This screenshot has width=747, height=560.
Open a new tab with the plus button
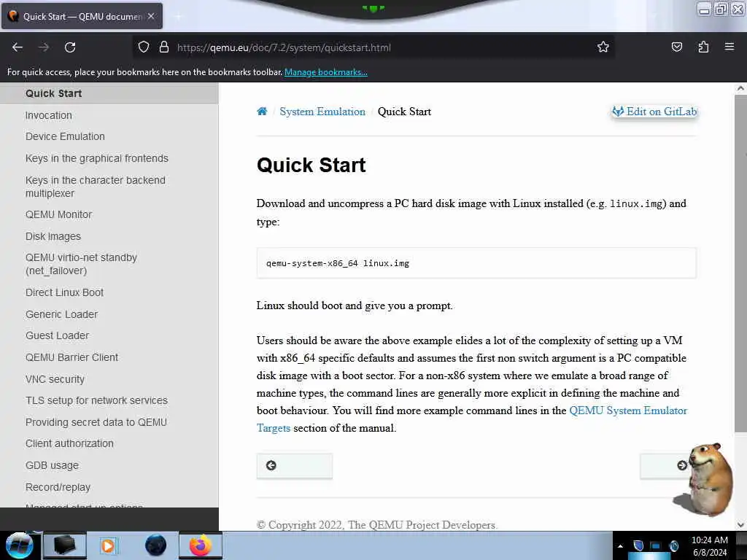click(x=178, y=17)
